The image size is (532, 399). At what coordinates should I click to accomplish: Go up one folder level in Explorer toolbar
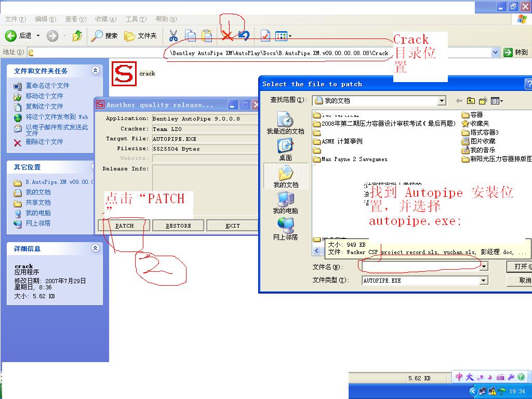pyautogui.click(x=77, y=36)
